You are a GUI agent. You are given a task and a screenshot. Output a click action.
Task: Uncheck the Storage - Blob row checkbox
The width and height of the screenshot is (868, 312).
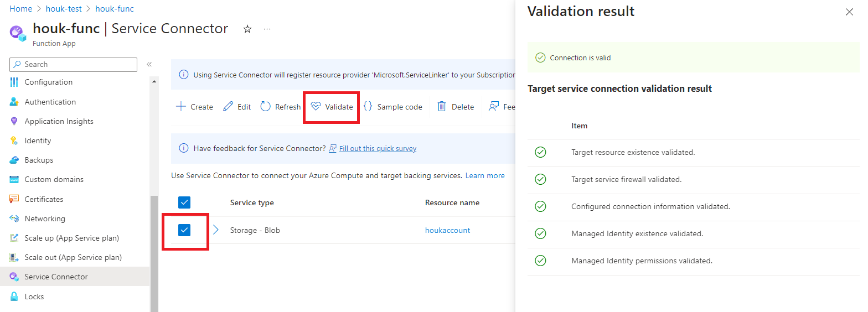point(184,230)
